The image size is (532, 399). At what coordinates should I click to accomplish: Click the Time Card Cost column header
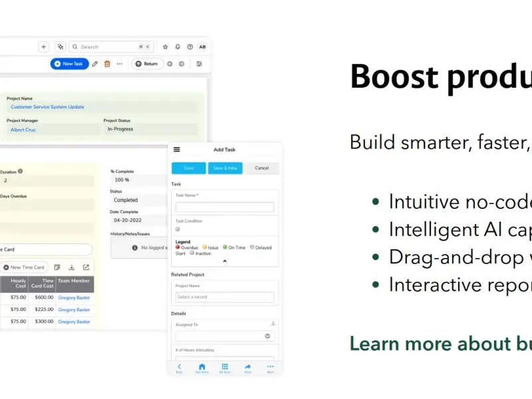click(x=42, y=283)
